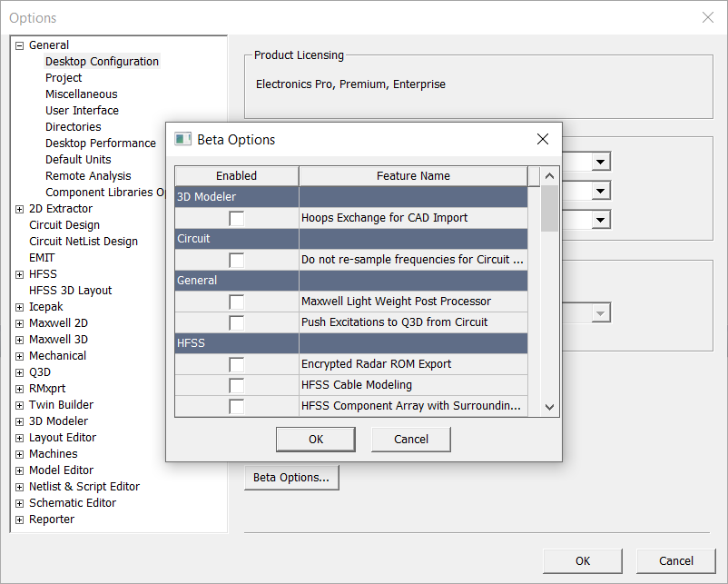Screen dimensions: 728x584
Task: Select Schematic Editor in the tree
Action: coord(73,502)
